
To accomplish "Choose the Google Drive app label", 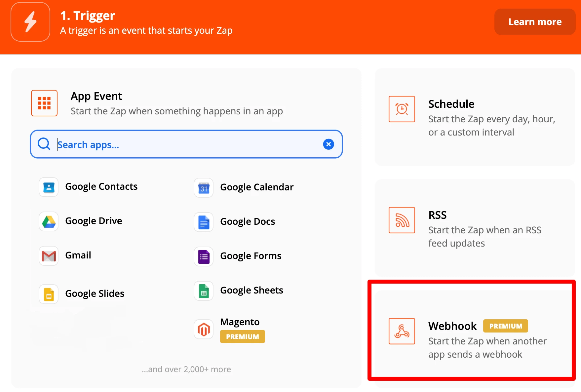I will 94,221.
